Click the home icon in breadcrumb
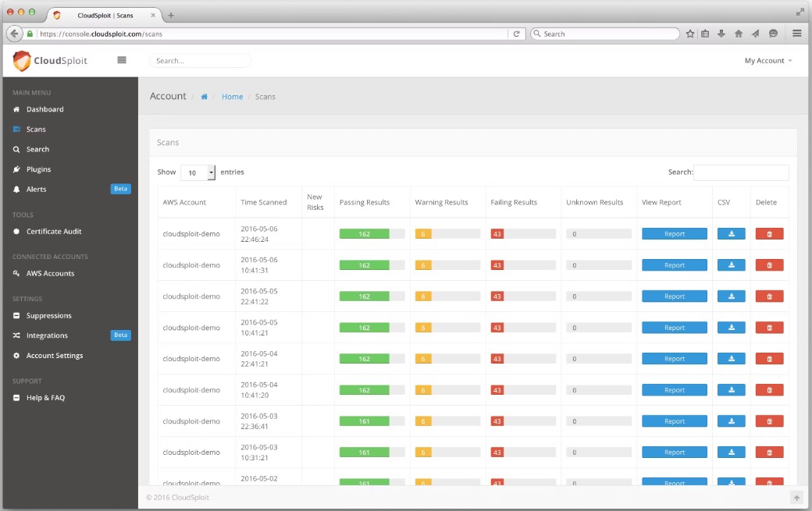Image resolution: width=812 pixels, height=511 pixels. tap(204, 97)
